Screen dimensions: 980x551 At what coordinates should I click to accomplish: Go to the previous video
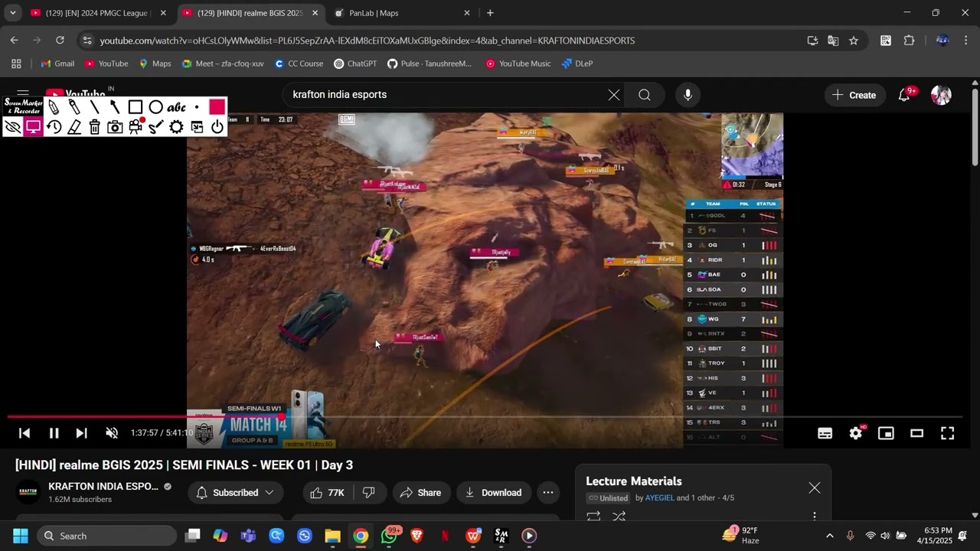pyautogui.click(x=24, y=433)
